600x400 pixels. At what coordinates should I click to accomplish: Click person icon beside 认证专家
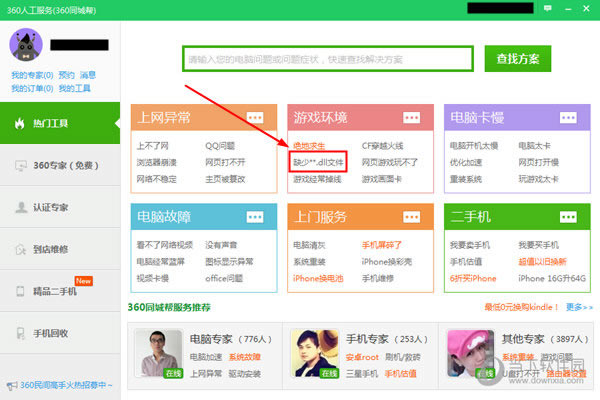(21, 207)
